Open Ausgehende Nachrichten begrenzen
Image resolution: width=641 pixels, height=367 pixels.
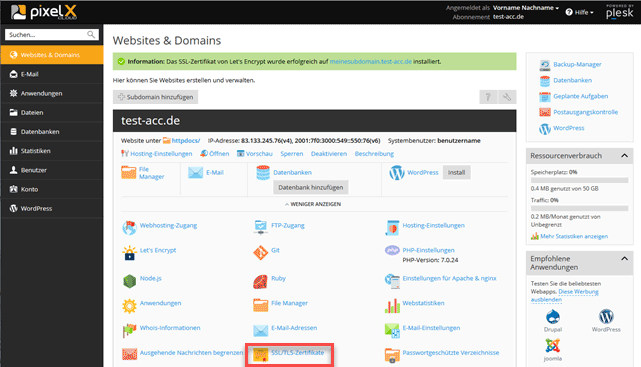click(x=191, y=353)
